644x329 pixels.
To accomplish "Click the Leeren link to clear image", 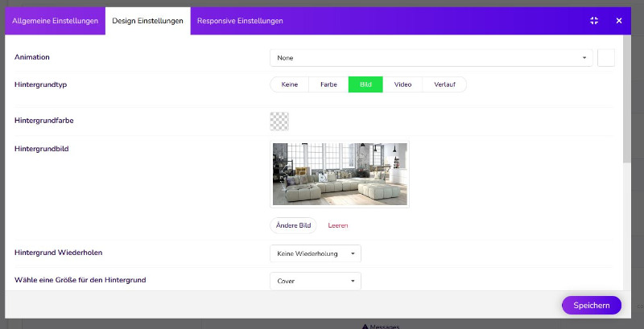I will (x=338, y=225).
